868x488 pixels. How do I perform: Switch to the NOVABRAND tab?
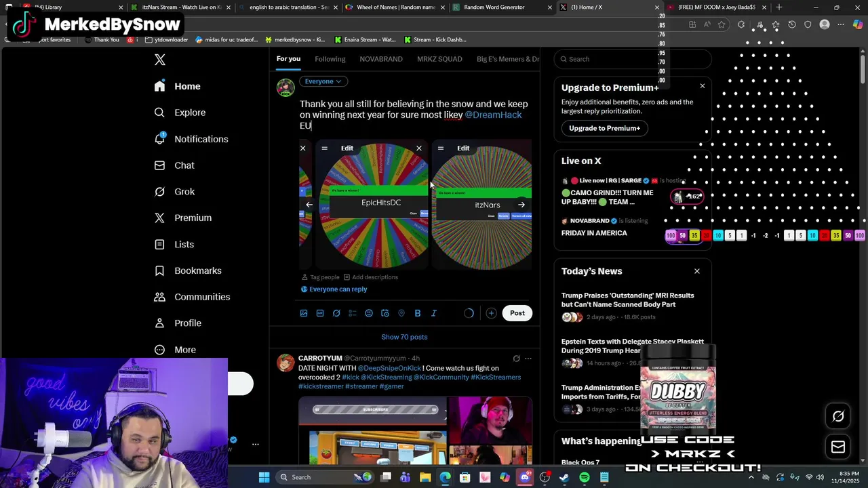coord(381,59)
